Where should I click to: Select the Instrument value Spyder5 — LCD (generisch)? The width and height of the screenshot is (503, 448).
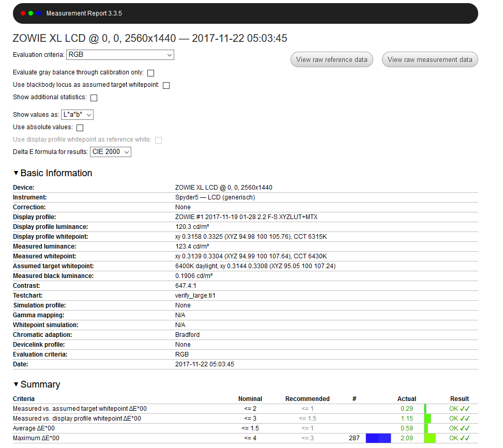coord(215,197)
